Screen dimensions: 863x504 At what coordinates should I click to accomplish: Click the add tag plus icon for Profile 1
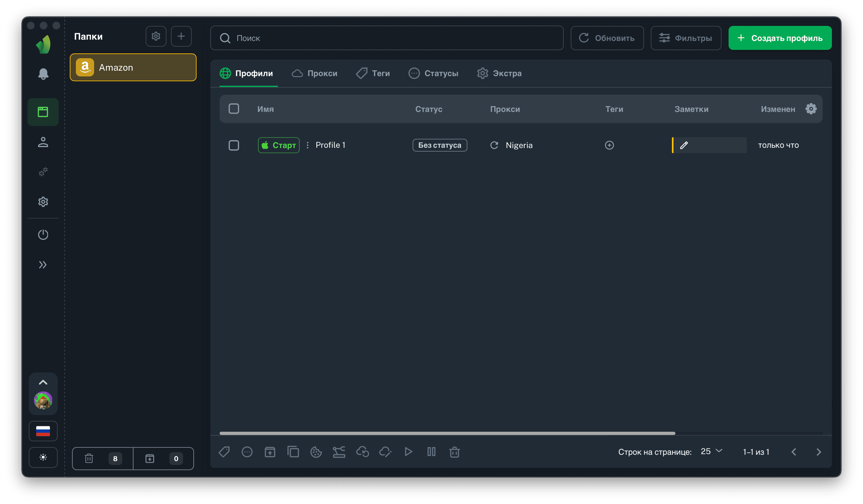pyautogui.click(x=609, y=145)
